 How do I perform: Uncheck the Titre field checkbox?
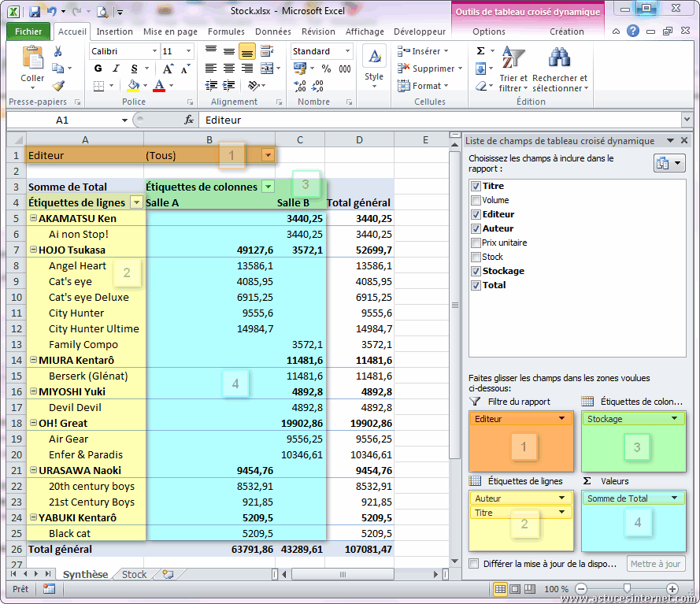click(476, 186)
